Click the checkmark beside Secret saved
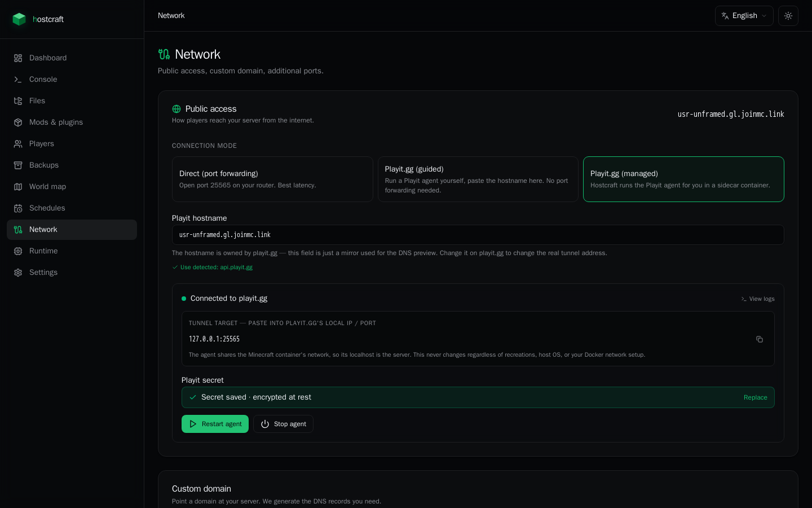This screenshot has width=812, height=508. pos(193,397)
